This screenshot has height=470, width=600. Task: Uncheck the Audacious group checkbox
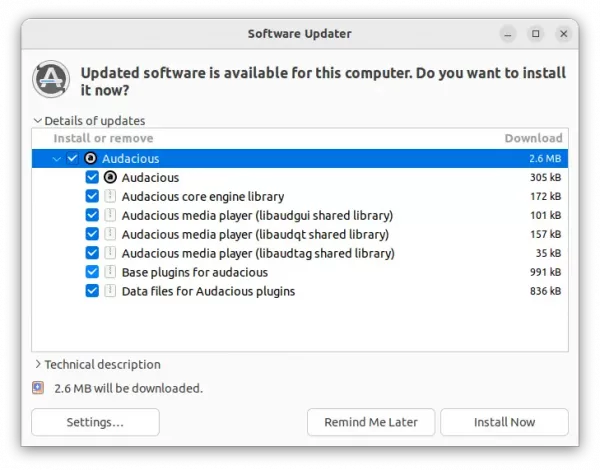(x=73, y=159)
